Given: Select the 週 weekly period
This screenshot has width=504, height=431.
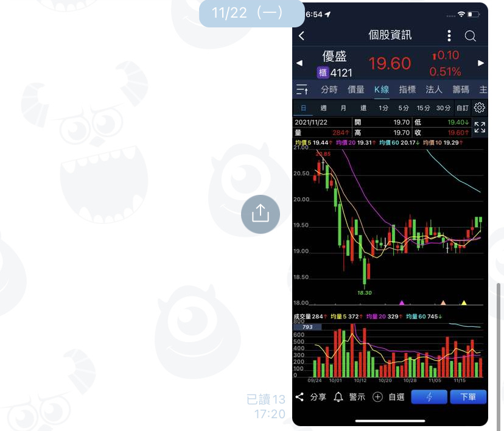Looking at the screenshot, I should (x=323, y=108).
